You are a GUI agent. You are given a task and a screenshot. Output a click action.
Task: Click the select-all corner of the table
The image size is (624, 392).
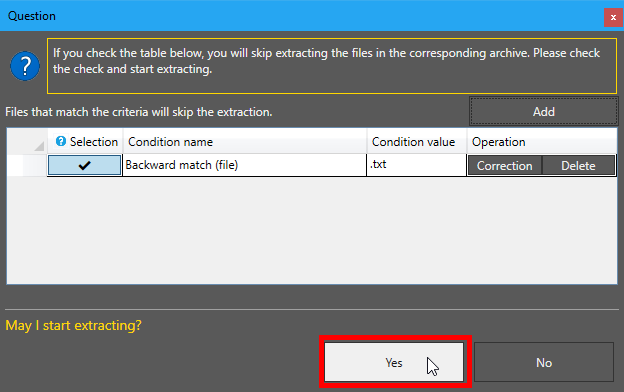(x=27, y=141)
